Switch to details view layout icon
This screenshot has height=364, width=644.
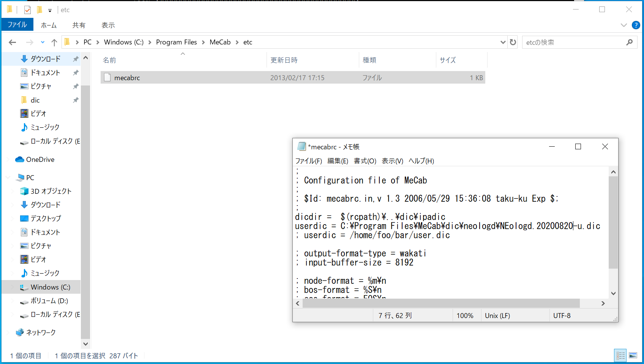(620, 356)
